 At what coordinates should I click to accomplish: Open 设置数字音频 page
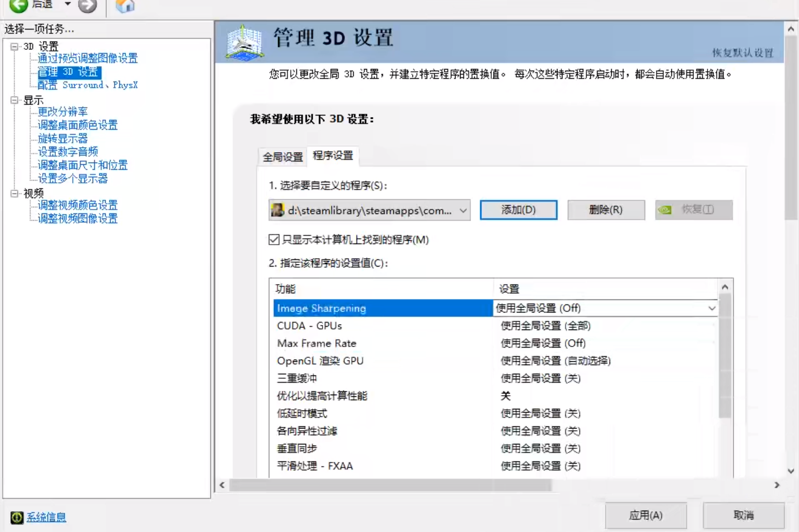68,152
